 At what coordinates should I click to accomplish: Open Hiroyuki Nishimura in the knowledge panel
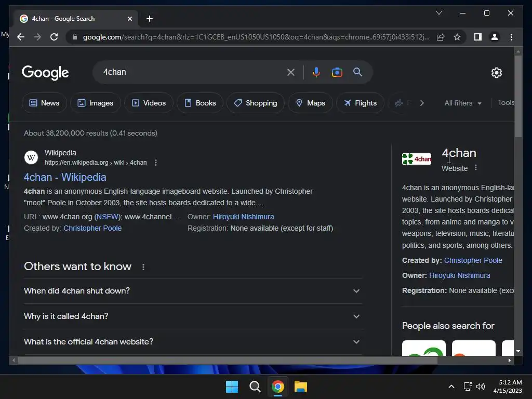[459, 275]
